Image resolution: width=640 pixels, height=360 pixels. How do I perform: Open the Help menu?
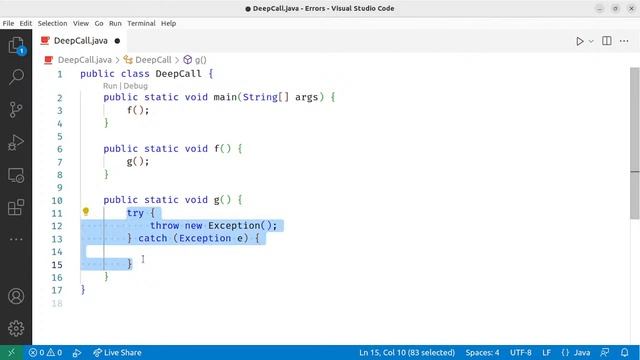coord(168,23)
